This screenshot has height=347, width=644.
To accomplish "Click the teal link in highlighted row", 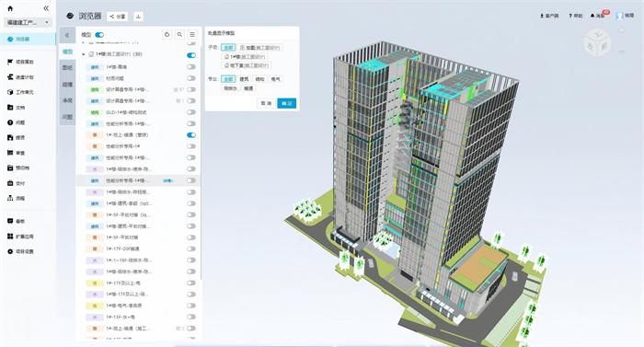I will [168, 181].
